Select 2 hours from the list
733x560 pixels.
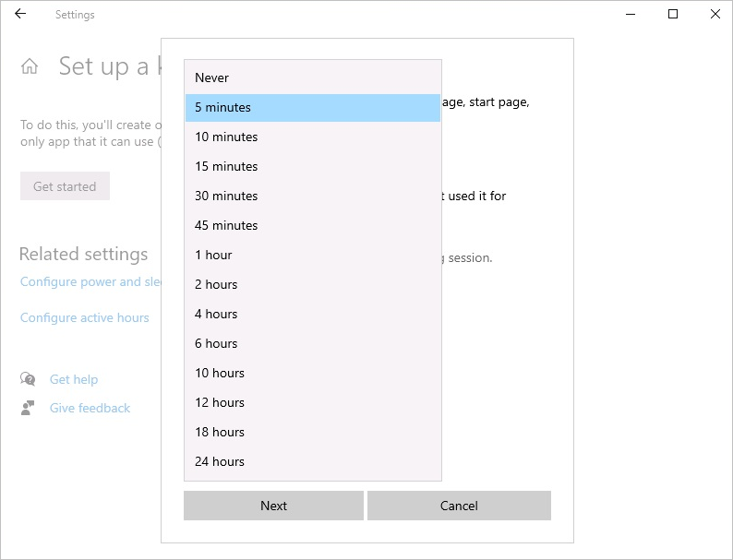click(x=313, y=284)
